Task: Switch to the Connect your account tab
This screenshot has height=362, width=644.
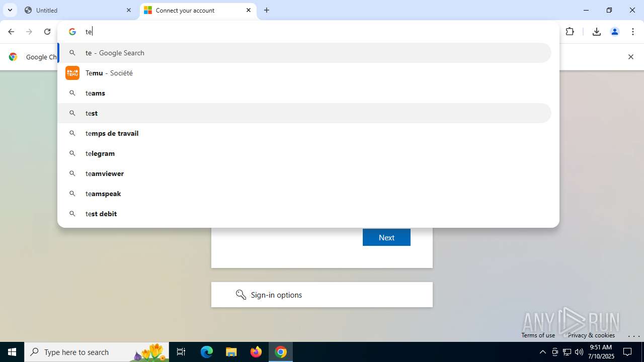Action: point(198,10)
